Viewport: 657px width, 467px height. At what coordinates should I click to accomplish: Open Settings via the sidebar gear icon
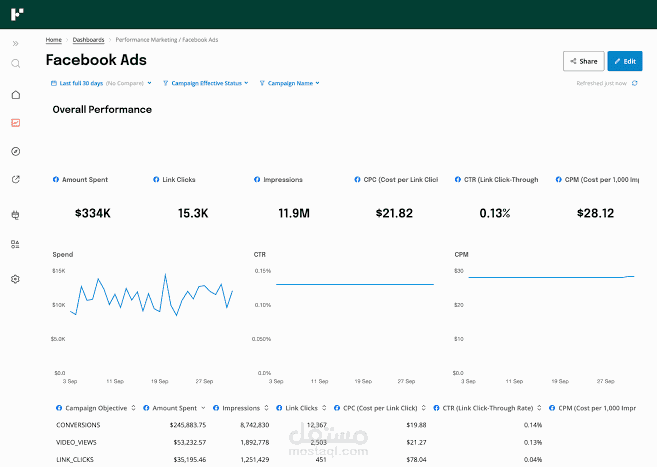(x=16, y=279)
